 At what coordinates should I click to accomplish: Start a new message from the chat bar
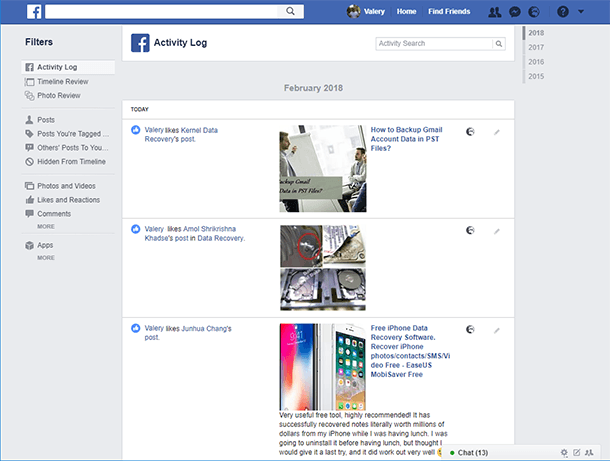577,452
